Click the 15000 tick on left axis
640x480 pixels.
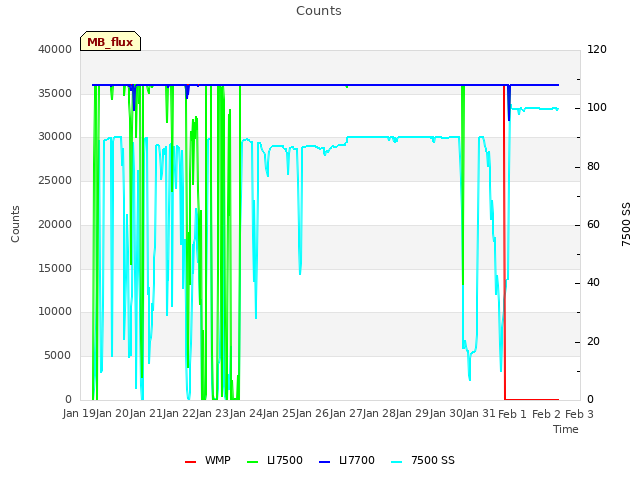(x=55, y=268)
